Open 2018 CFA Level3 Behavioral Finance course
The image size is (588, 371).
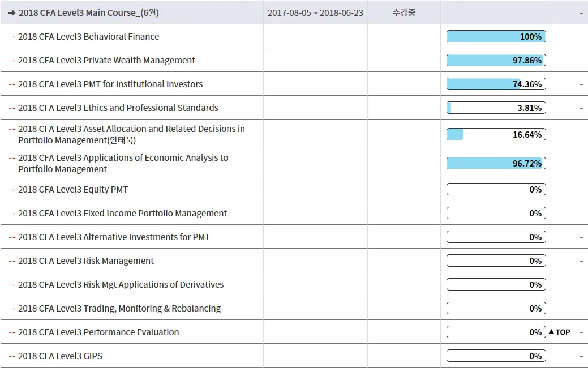pos(88,36)
